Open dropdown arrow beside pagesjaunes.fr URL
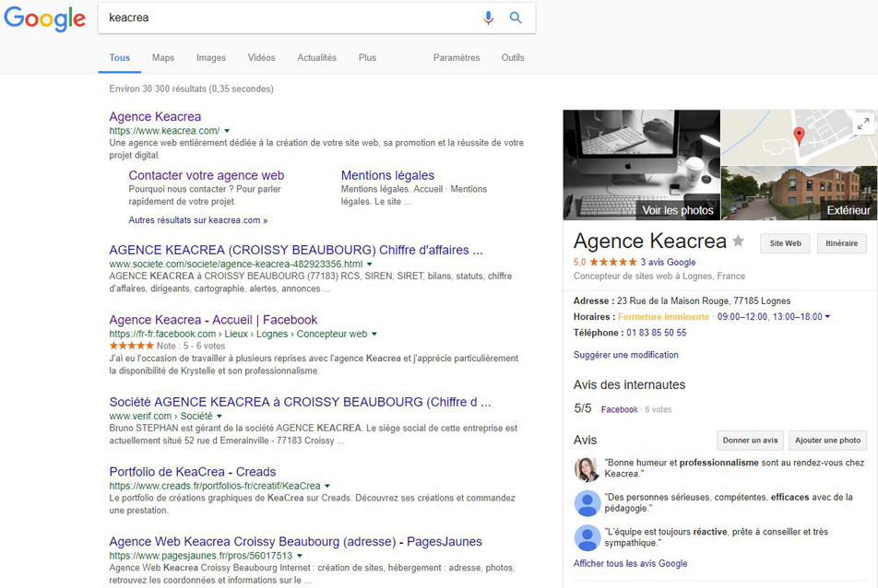Screen dimensions: 878x588 point(300,556)
